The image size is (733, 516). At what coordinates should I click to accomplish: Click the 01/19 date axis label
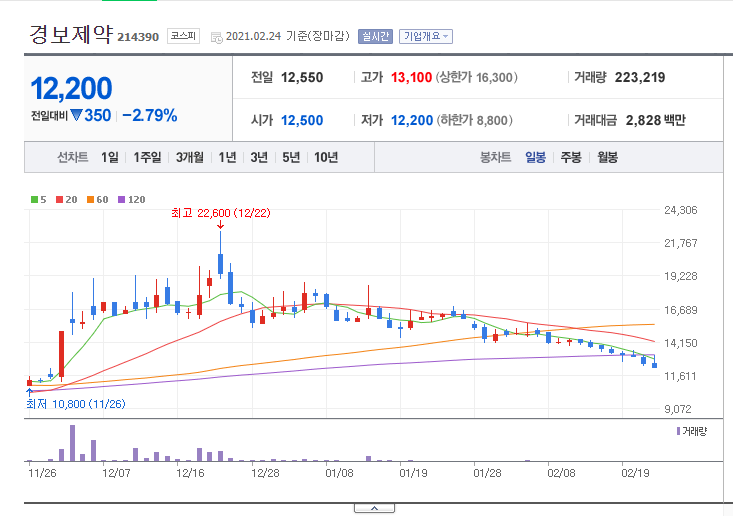pyautogui.click(x=413, y=473)
